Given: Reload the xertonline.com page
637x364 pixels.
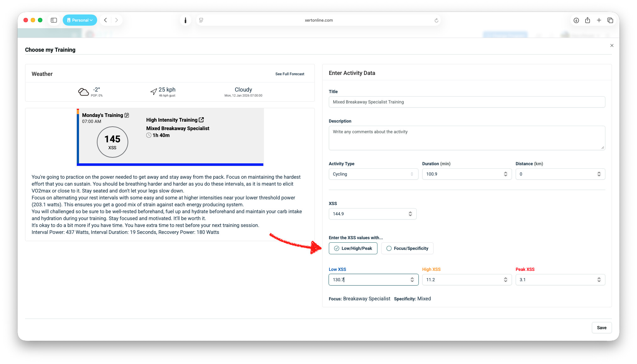Looking at the screenshot, I should [436, 20].
